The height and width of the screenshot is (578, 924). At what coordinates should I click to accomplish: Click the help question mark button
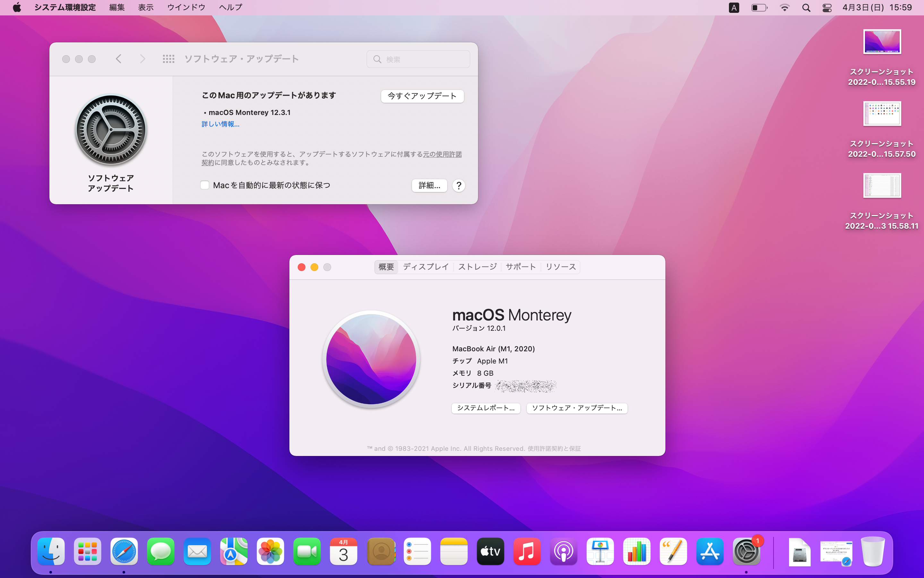point(458,185)
